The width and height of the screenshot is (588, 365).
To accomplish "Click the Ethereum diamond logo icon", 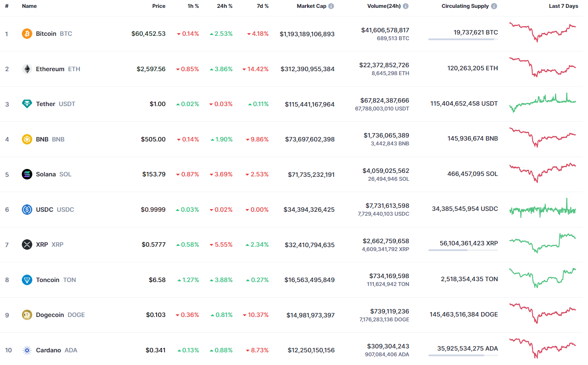I will [27, 69].
